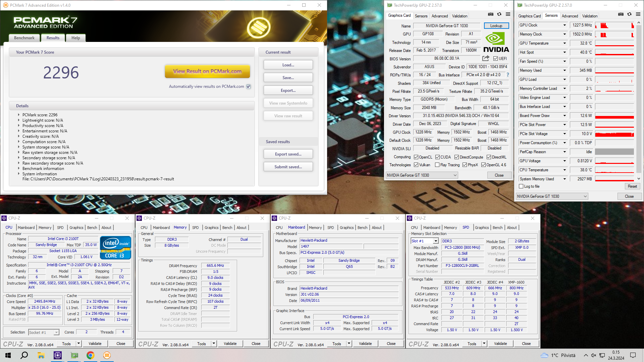Switch to Bench tab in first CPU-Z window
This screenshot has width=644, height=362.
[92, 228]
